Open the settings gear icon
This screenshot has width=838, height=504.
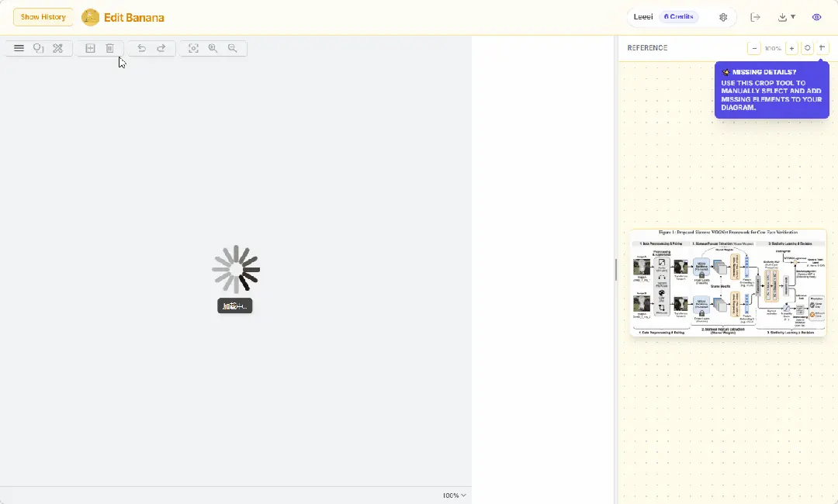(723, 17)
